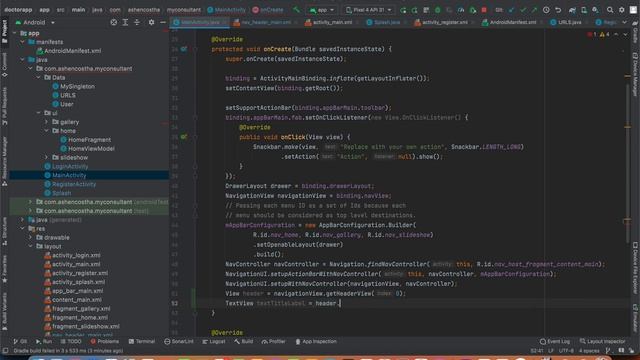640x360 pixels.
Task: Open the Build tool window
Action: tap(244, 341)
